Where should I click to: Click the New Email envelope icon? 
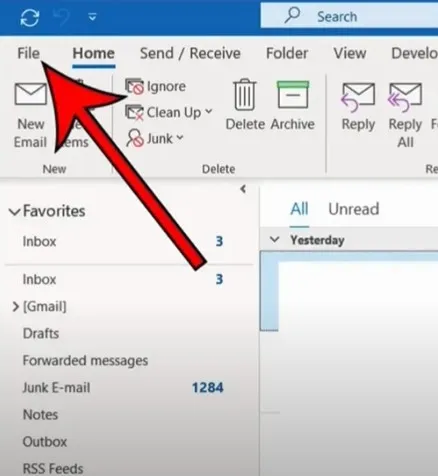[31, 94]
